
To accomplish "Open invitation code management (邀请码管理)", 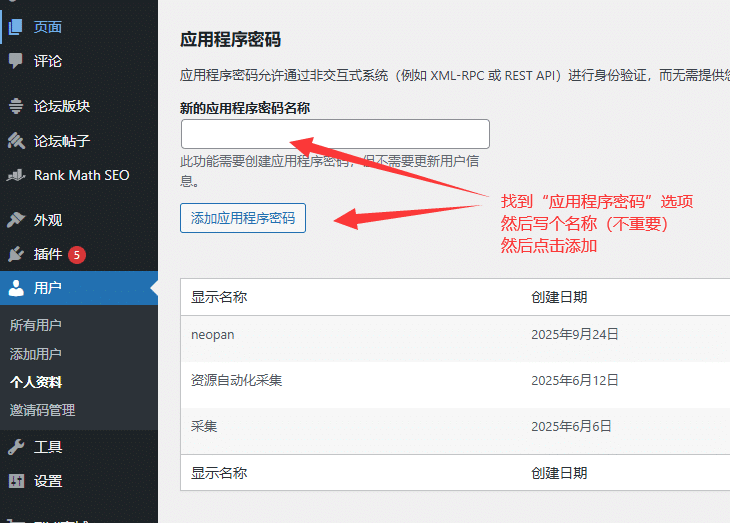I will click(x=42, y=410).
